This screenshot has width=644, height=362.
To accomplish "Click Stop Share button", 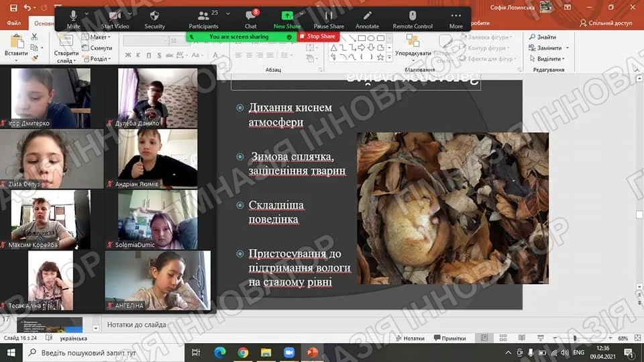I will (x=318, y=37).
